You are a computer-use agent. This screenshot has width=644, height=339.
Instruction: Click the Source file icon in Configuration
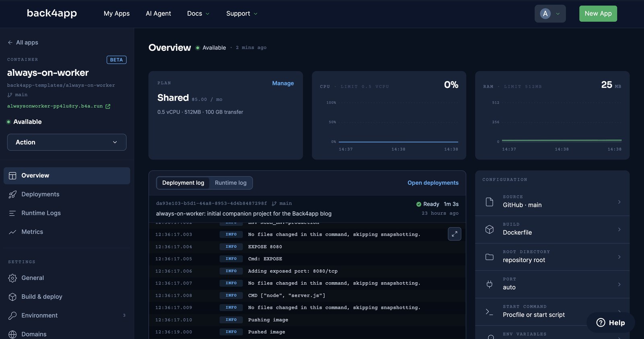click(x=489, y=202)
